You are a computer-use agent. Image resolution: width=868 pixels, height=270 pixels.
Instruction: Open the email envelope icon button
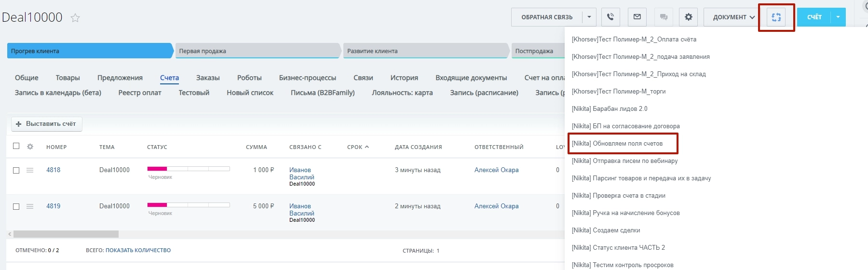637,17
